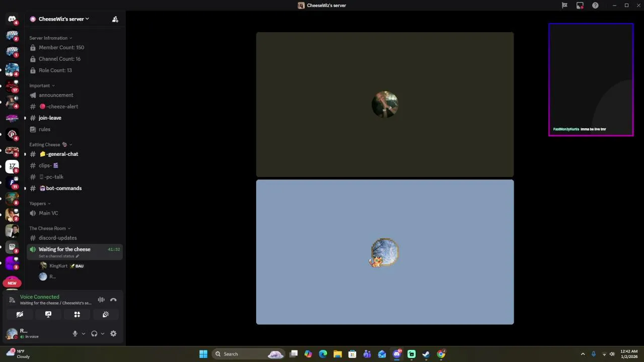
Task: Open the input device options arrow next to microphone
Action: coord(84,333)
